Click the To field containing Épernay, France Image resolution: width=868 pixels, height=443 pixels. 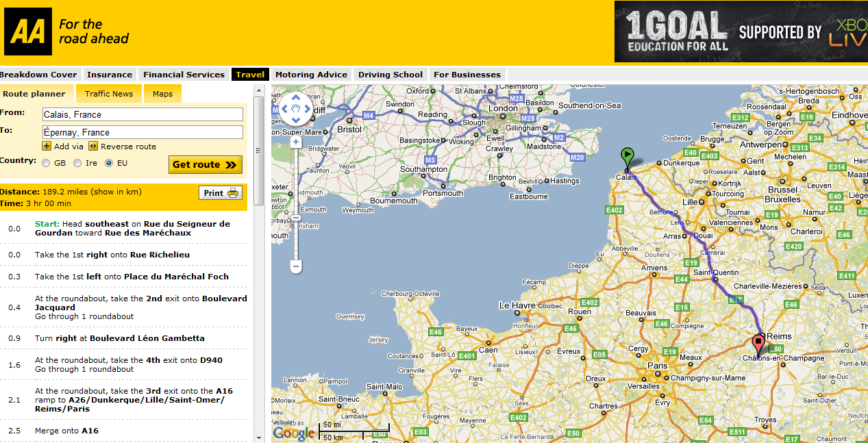142,132
